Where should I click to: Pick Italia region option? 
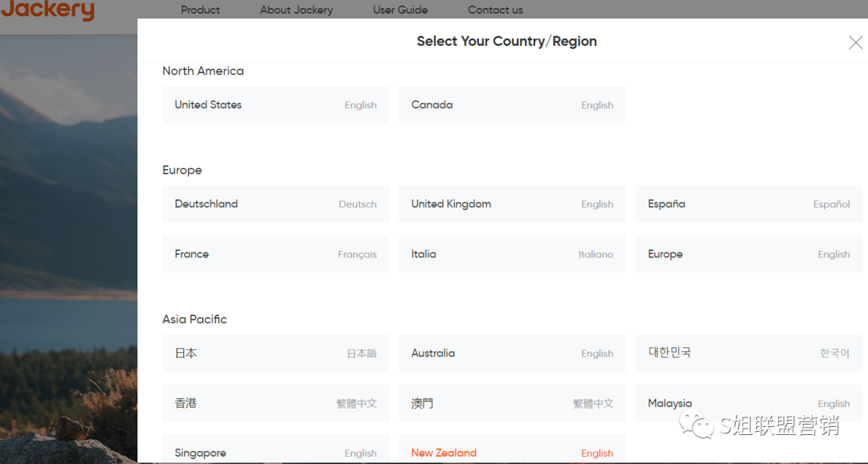point(512,254)
